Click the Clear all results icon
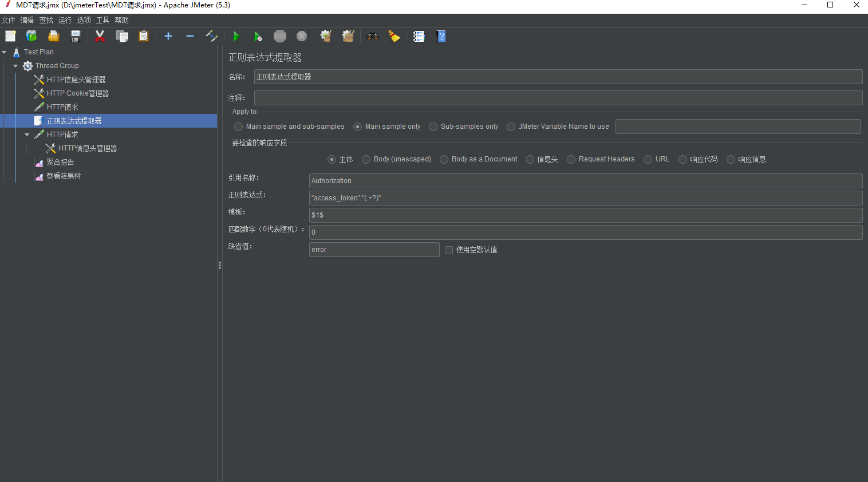 (x=348, y=36)
